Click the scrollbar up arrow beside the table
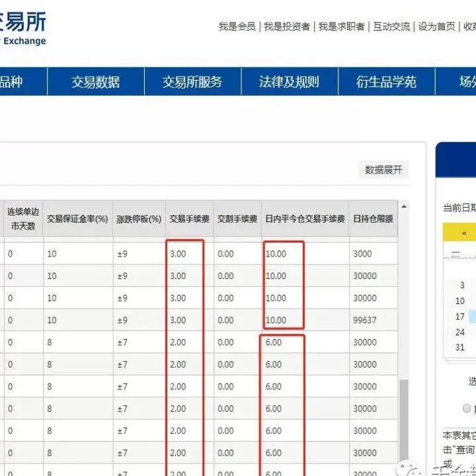The height and width of the screenshot is (476, 476). pos(404,207)
